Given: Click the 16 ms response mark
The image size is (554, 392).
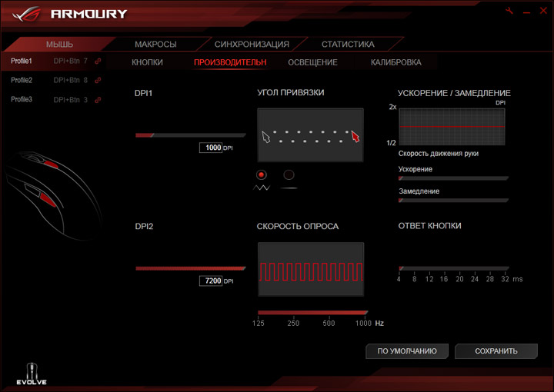Looking at the screenshot, I should [444, 279].
